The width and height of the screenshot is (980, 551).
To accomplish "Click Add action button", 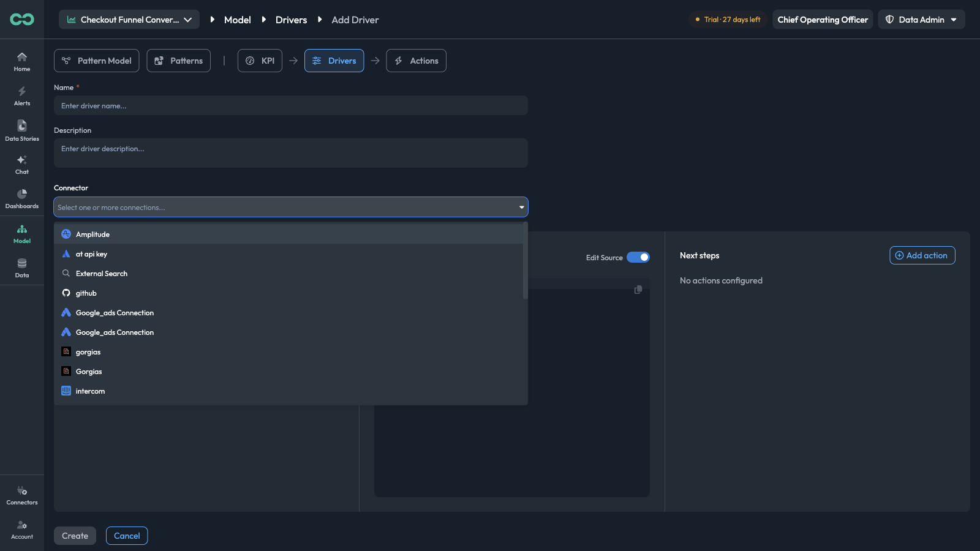I will pyautogui.click(x=922, y=255).
